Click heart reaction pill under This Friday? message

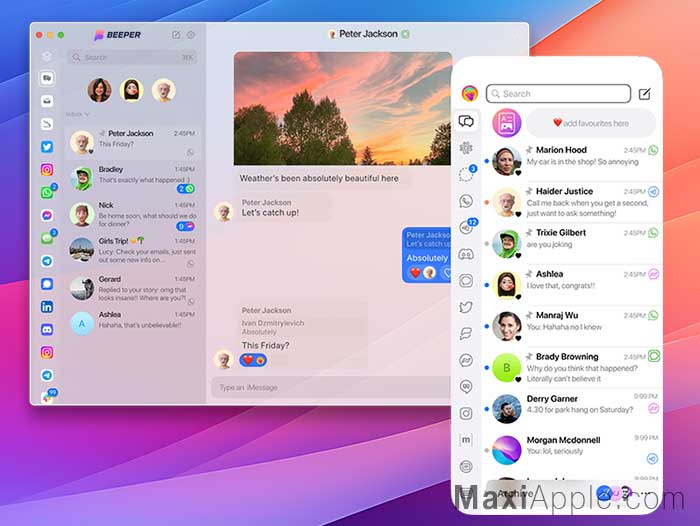253,360
